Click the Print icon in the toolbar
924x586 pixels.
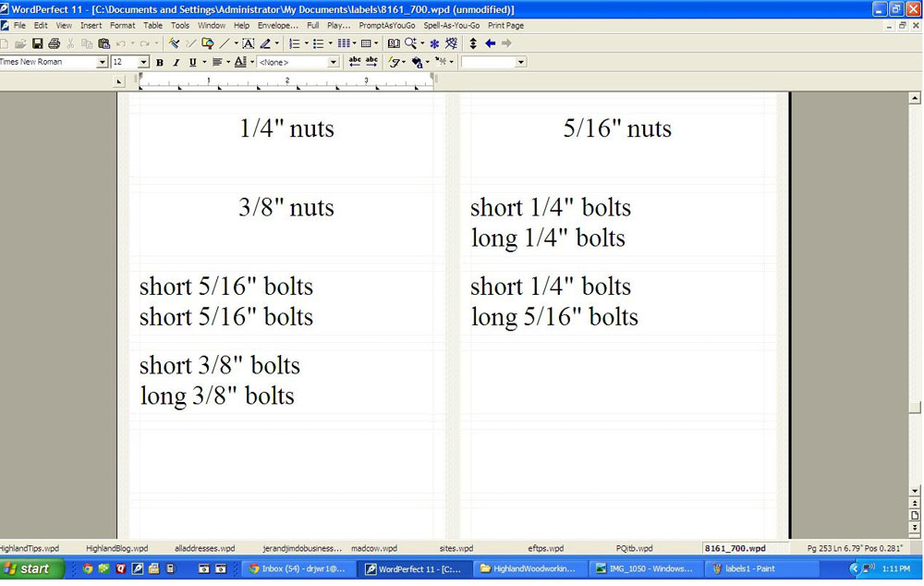(x=54, y=43)
